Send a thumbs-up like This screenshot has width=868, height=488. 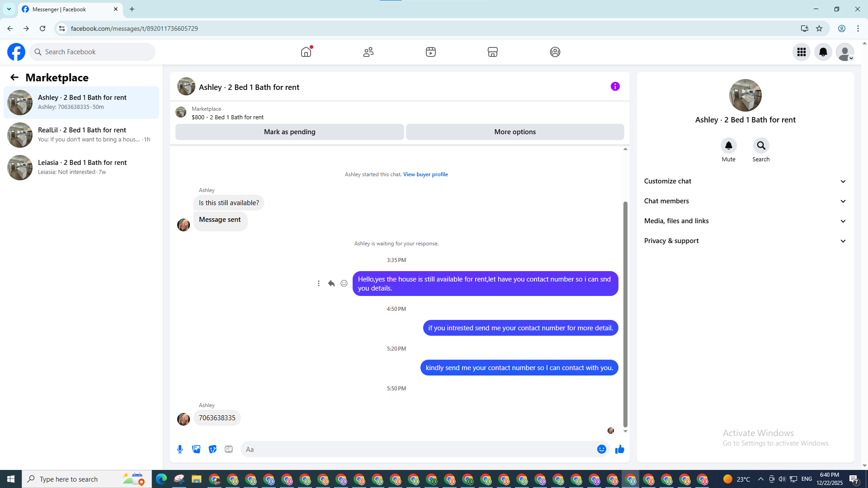click(619, 449)
